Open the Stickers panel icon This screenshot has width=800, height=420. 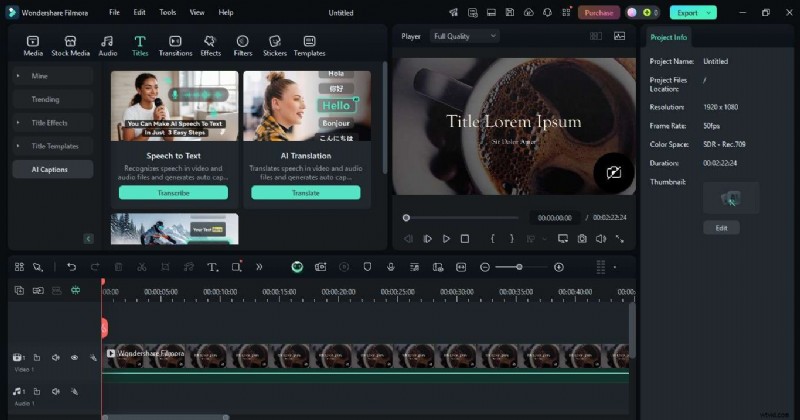click(x=274, y=45)
